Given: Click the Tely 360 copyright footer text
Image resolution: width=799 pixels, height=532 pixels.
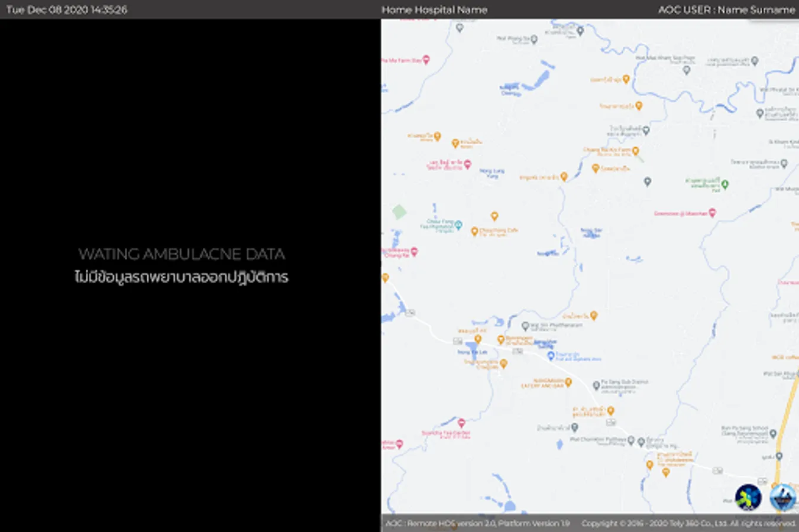Looking at the screenshot, I should point(689,523).
